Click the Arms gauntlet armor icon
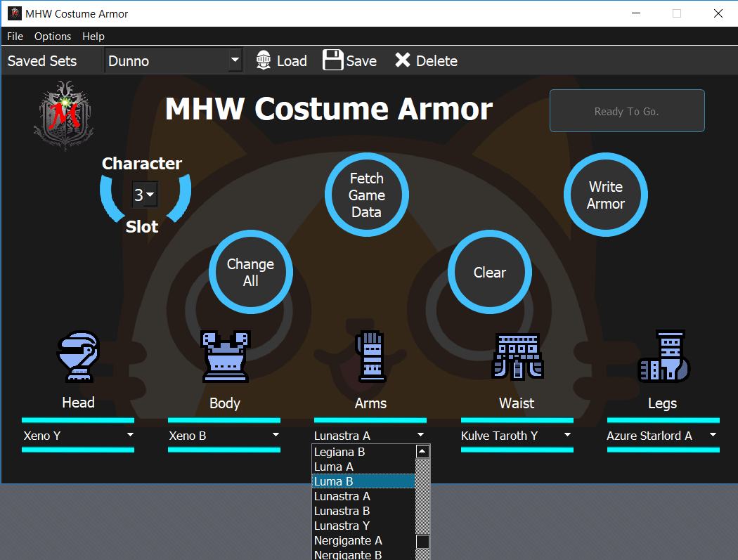The image size is (738, 560). click(371, 356)
